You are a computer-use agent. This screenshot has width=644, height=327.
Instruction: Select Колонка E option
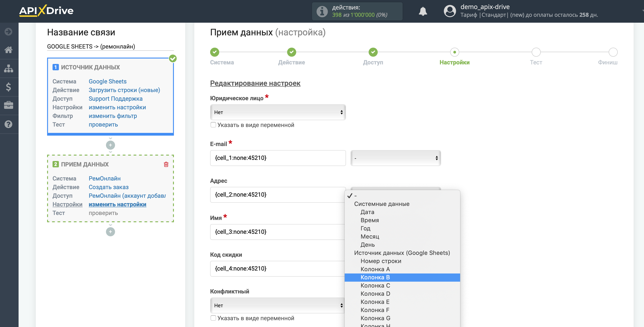tap(402, 302)
